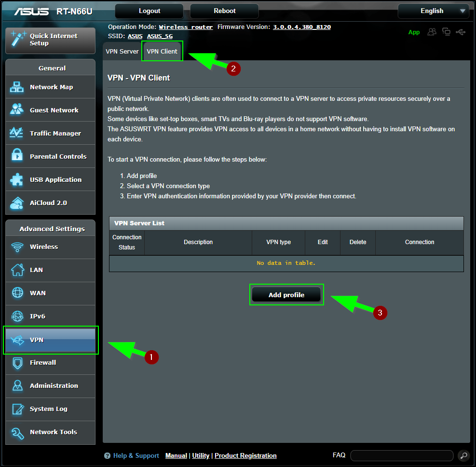Screen dimensions: 476x467
Task: Open the firmware version 3.0.0.4.380_8120 link
Action: tap(302, 27)
